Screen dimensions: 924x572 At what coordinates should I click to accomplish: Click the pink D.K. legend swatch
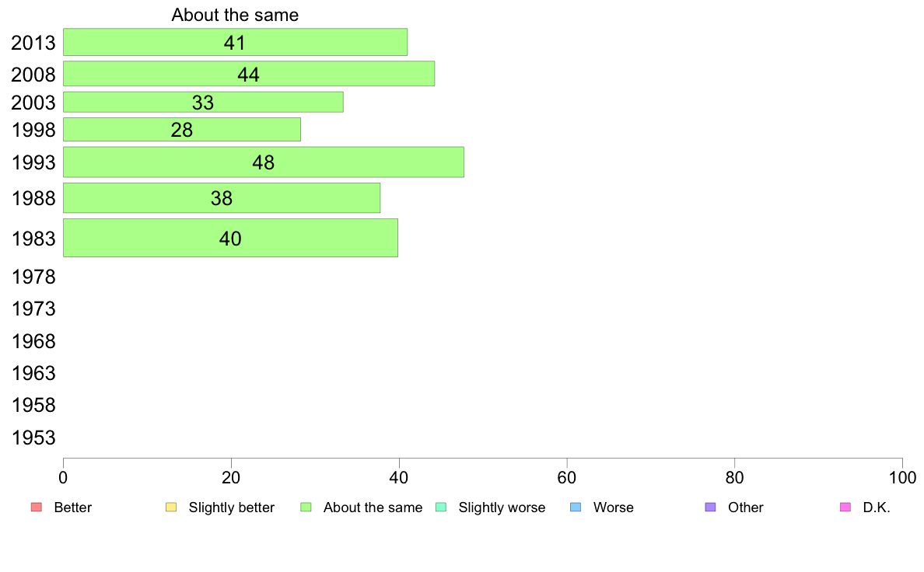pyautogui.click(x=845, y=507)
